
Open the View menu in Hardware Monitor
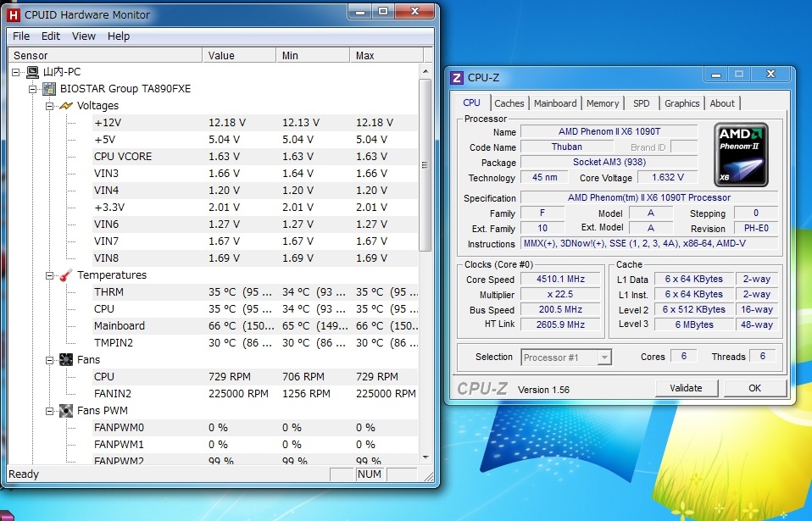84,36
